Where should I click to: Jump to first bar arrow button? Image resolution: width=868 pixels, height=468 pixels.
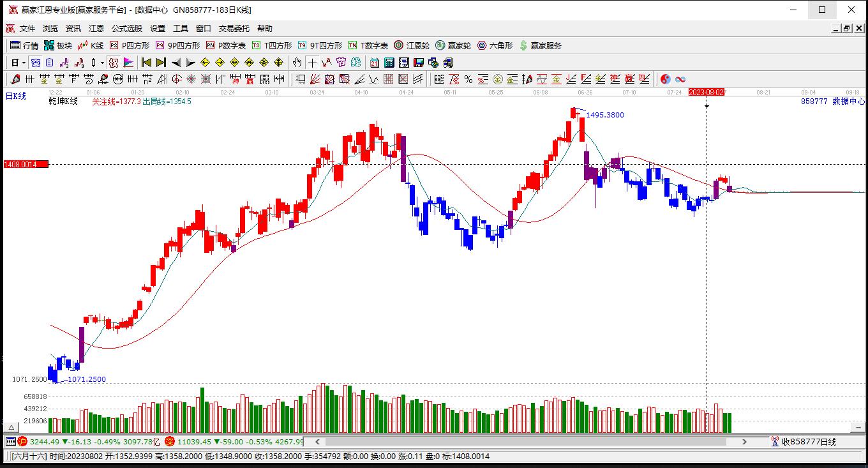pos(146,63)
